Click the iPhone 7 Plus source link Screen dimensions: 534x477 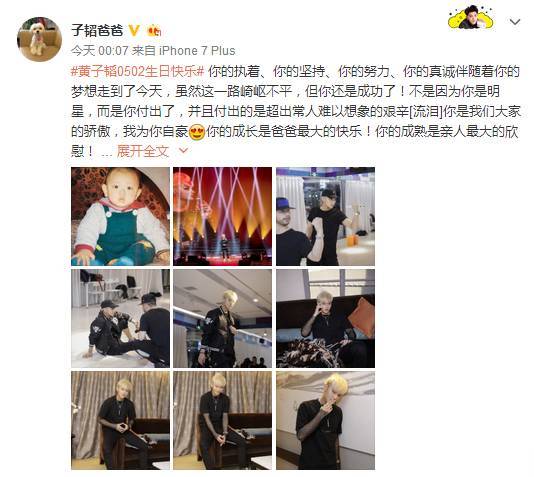click(197, 51)
